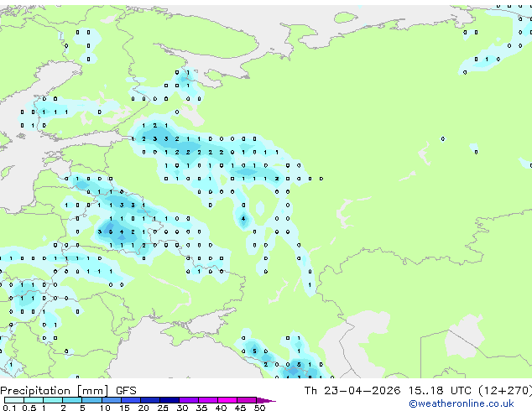Click the '©weatheronline.co.uk' credit text

(x=462, y=403)
